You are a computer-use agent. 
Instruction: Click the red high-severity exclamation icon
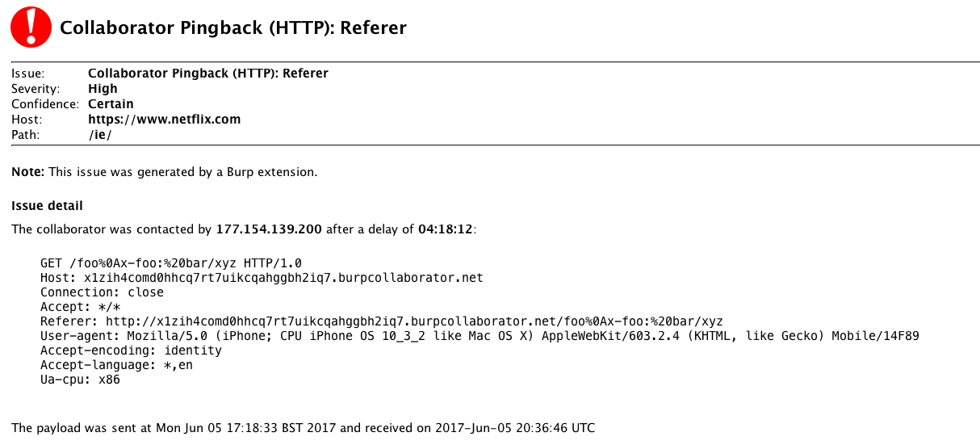(x=30, y=27)
